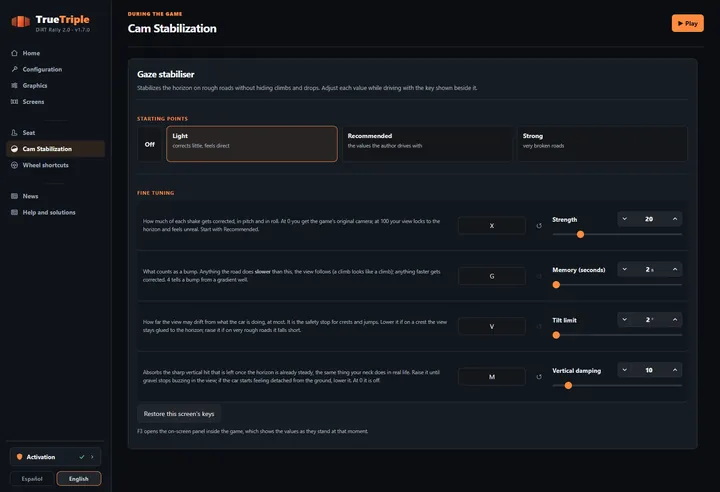Decrease Tilt limit with down chevron
Image resolution: width=720 pixels, height=492 pixels.
click(x=624, y=320)
